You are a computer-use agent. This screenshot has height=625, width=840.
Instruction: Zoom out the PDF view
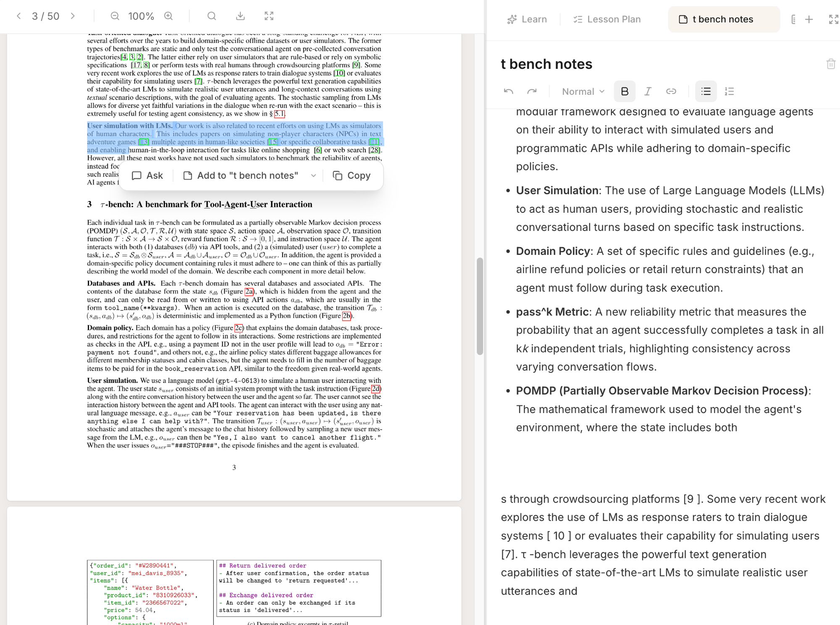click(x=115, y=16)
